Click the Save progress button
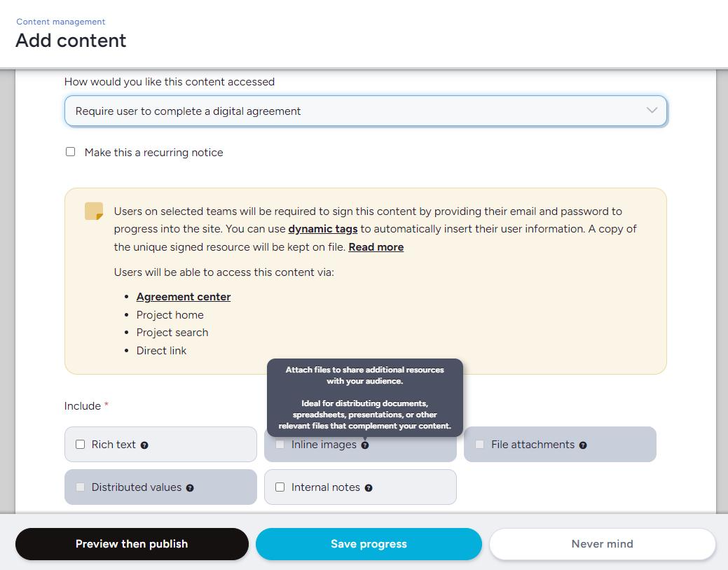Screen dimensions: 728x570 tap(369, 544)
